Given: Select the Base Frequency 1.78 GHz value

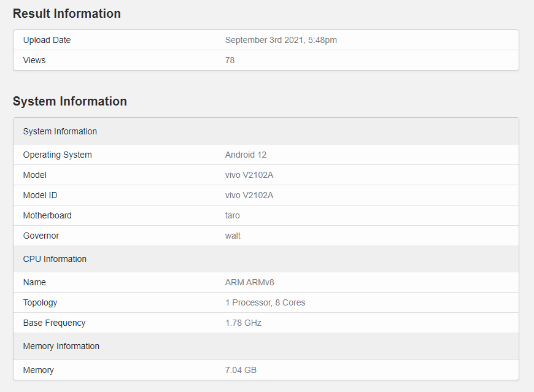Looking at the screenshot, I should coord(243,323).
